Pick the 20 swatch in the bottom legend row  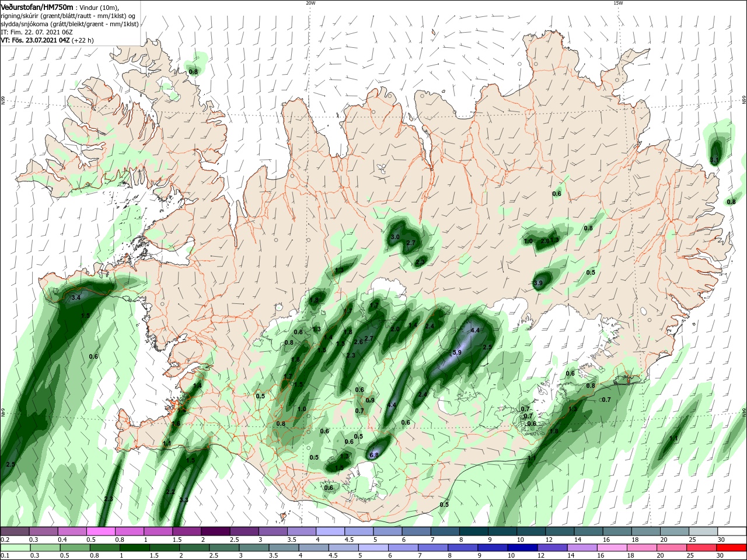tap(671, 548)
